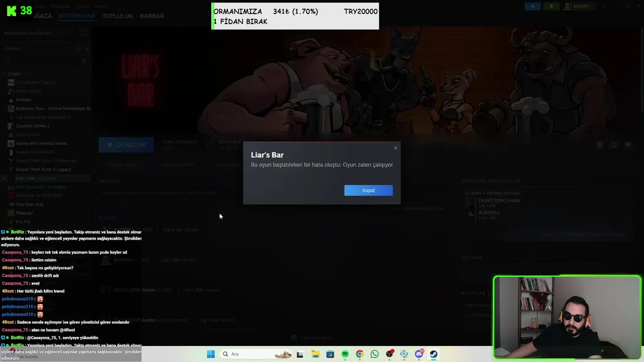This screenshot has width=644, height=362.
Task: Open Microsoft Store from taskbar
Action: (330, 354)
